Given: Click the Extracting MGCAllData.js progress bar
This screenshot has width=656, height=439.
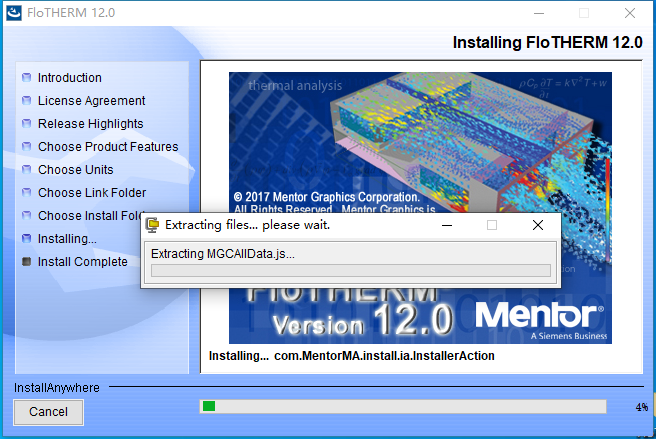Looking at the screenshot, I should point(351,270).
